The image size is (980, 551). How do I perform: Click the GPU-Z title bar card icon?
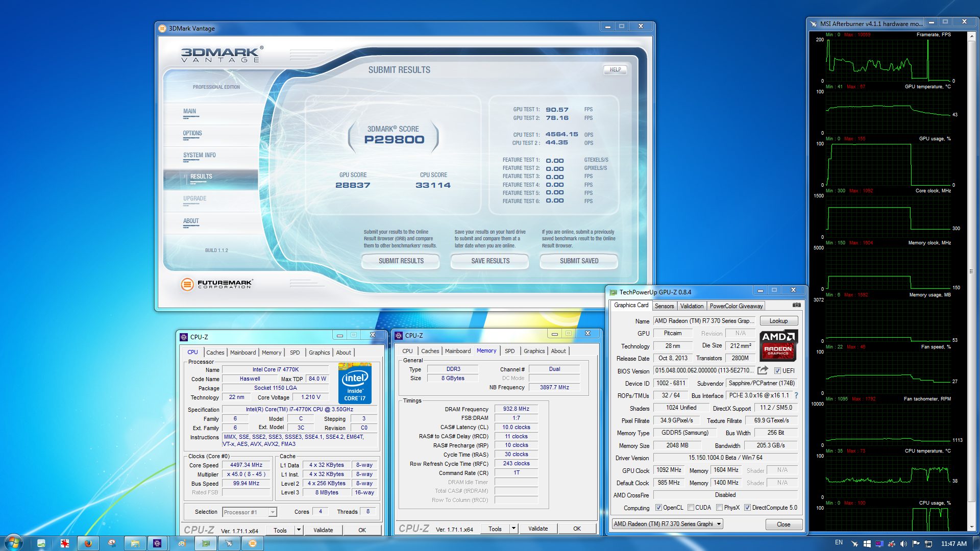coord(613,292)
